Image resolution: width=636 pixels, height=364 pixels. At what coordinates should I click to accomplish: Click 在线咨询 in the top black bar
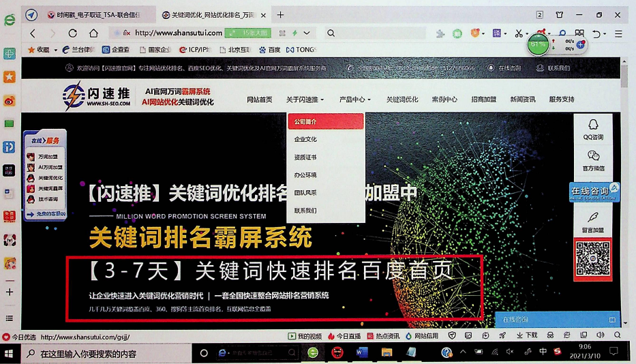pyautogui.click(x=504, y=68)
